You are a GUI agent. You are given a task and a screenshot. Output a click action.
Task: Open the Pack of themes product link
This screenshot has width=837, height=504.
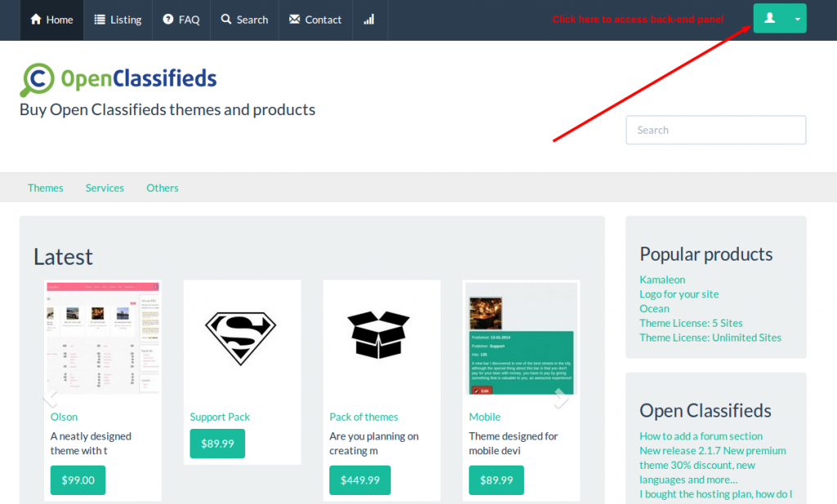click(364, 417)
